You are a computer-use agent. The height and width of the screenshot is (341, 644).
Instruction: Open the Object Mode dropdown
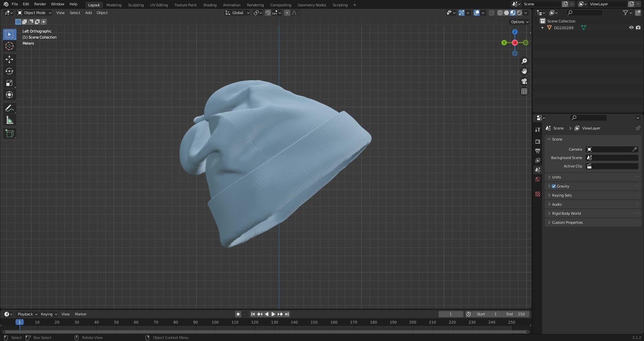coord(34,13)
